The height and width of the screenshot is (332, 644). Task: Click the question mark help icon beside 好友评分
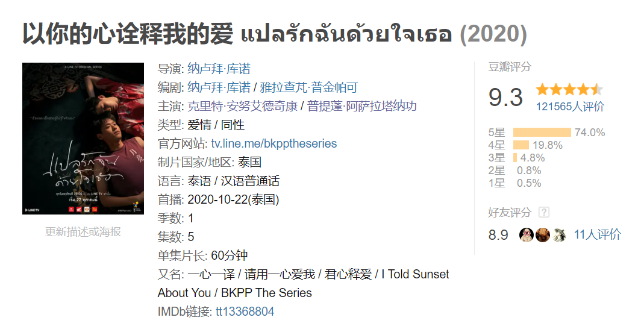point(544,213)
